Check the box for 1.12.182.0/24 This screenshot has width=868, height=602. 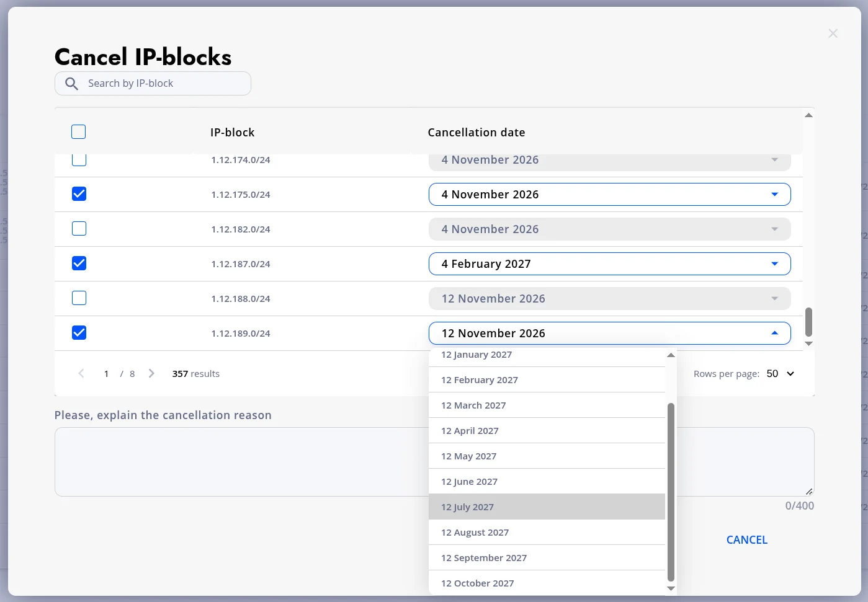point(79,229)
